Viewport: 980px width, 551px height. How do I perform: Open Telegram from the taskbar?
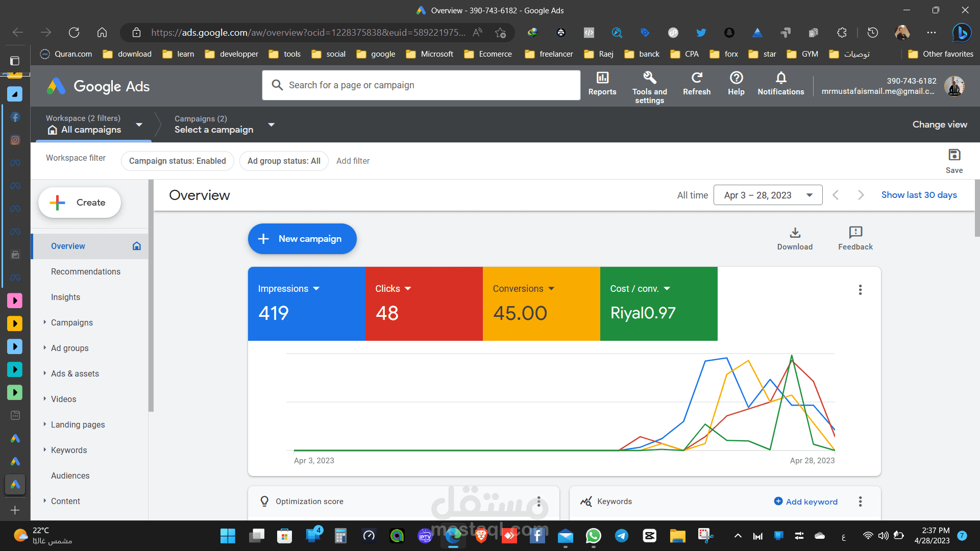pyautogui.click(x=621, y=536)
